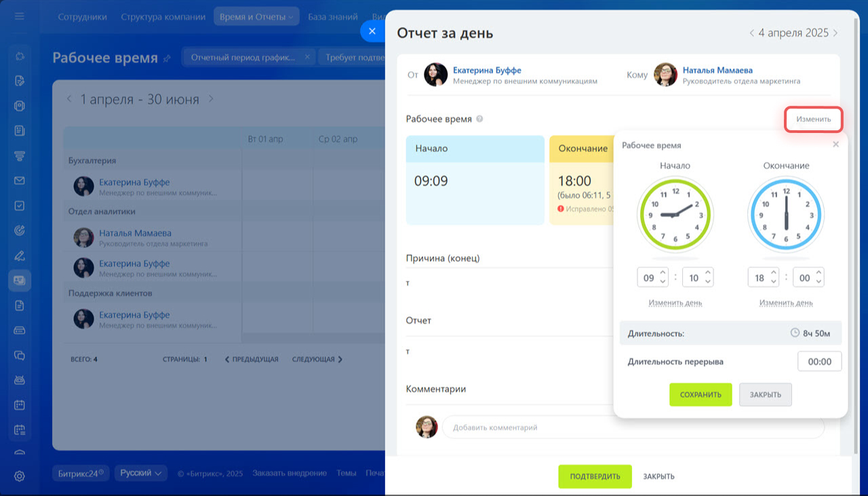Viewport: 868px width, 496px height.
Task: Open the CRM funnel icon in sidebar
Action: coord(20,156)
